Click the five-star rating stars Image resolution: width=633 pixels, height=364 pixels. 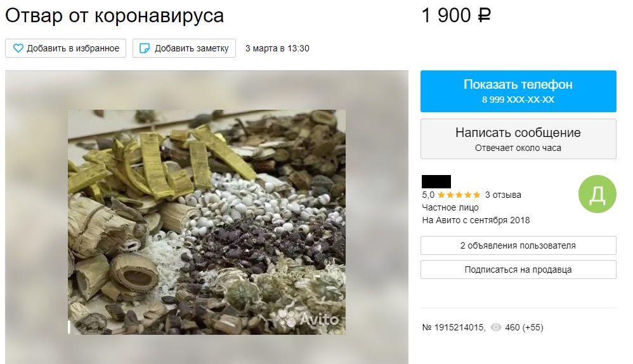tap(459, 195)
